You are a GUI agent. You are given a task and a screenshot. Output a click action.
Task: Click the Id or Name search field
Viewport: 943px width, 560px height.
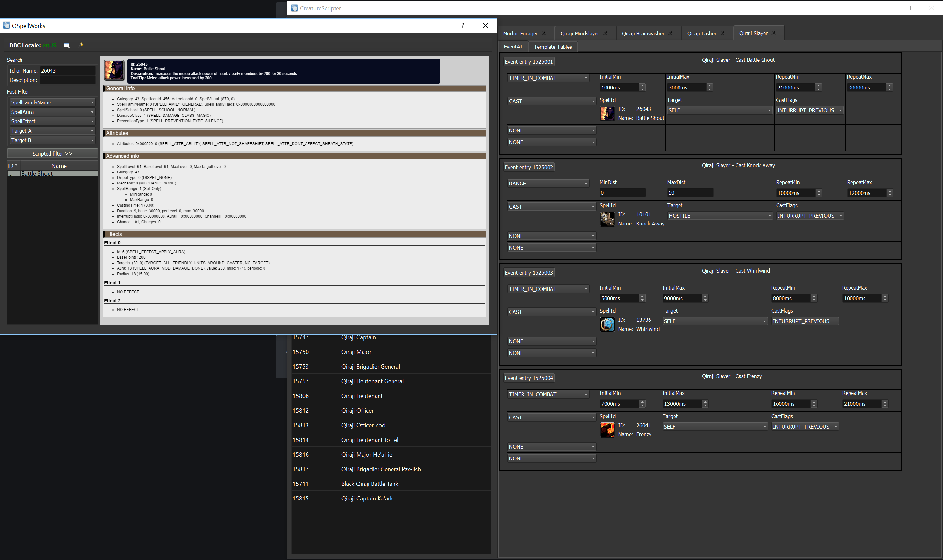click(x=68, y=71)
